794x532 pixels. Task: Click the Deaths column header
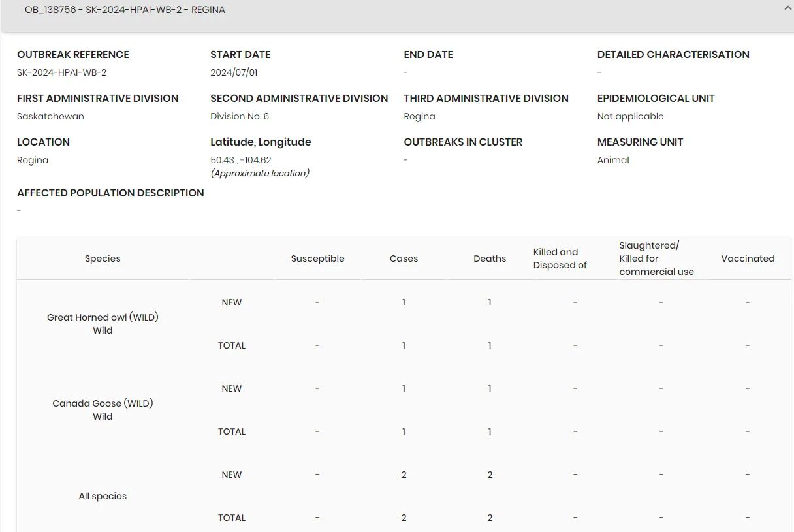[490, 258]
